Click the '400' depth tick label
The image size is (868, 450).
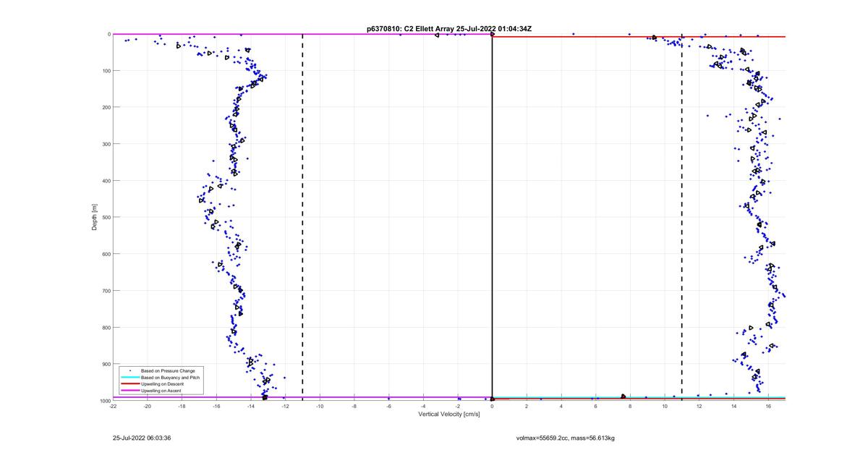coord(105,181)
